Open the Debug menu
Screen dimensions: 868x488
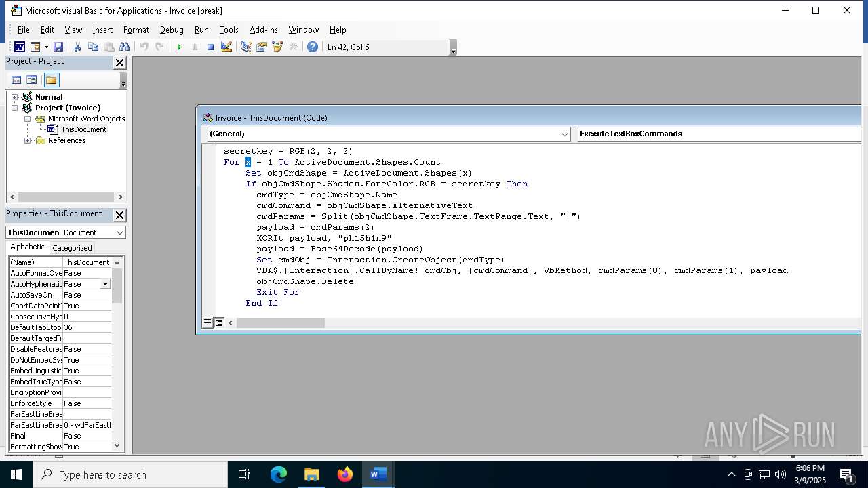[172, 30]
